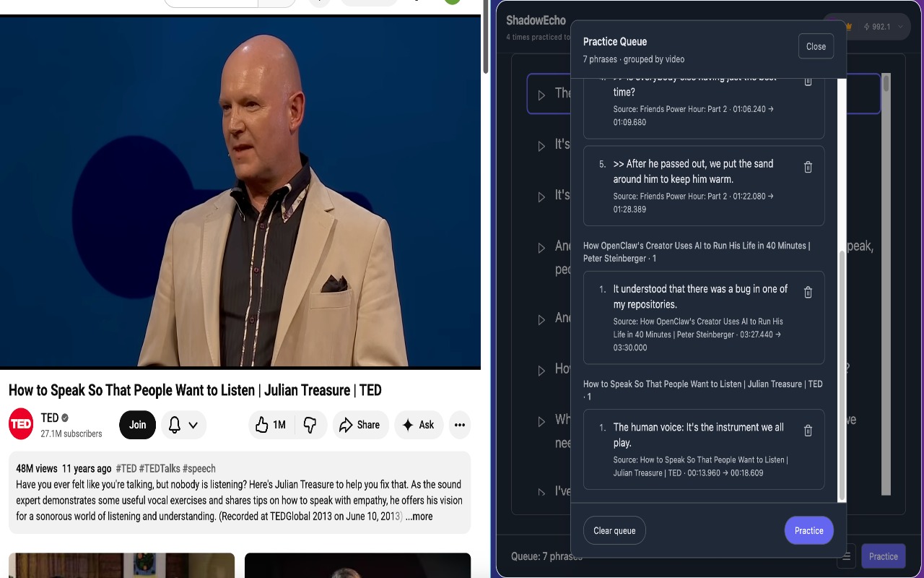Open the #speech hashtag link
This screenshot has width=924, height=578.
pos(199,468)
